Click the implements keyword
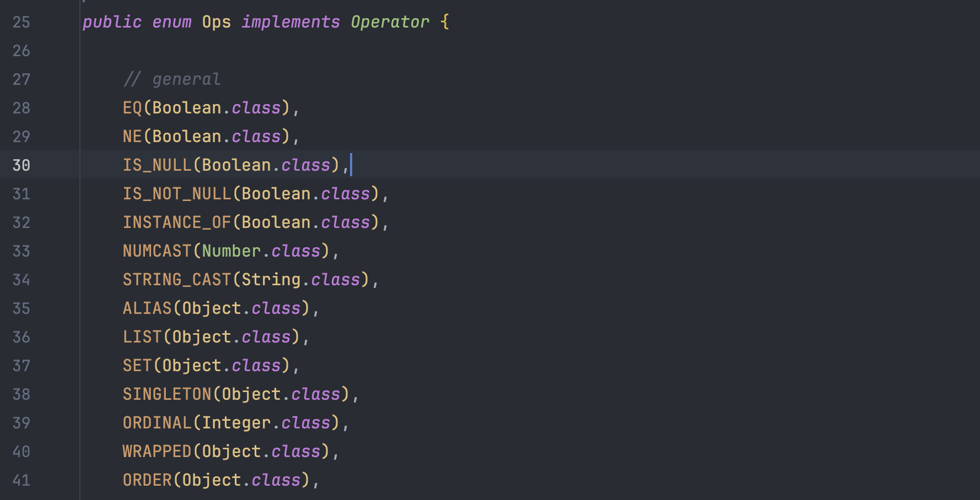This screenshot has width=980, height=500. [x=291, y=22]
